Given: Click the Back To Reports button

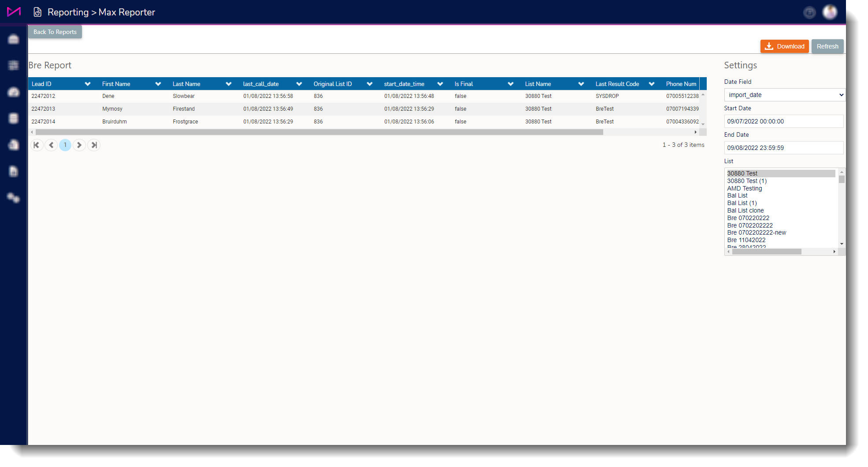Looking at the screenshot, I should coord(55,32).
